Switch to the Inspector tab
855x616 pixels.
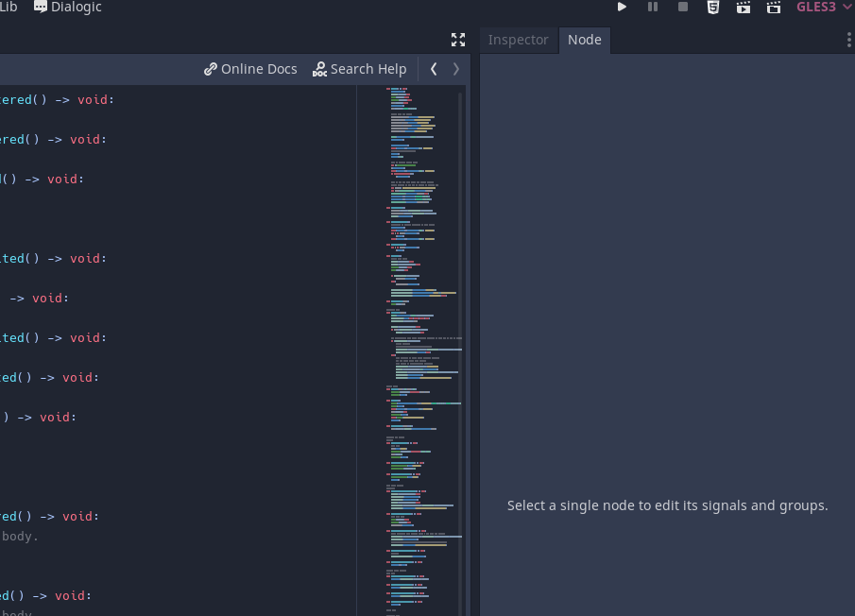coord(518,40)
